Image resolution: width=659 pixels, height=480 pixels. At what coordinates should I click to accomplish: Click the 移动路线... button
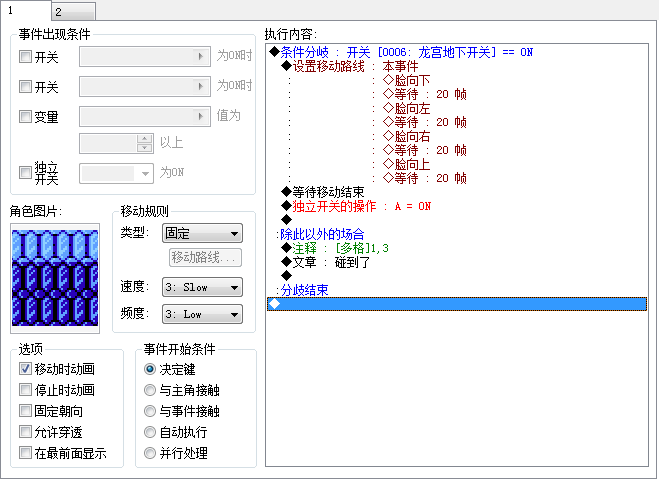[x=205, y=257]
